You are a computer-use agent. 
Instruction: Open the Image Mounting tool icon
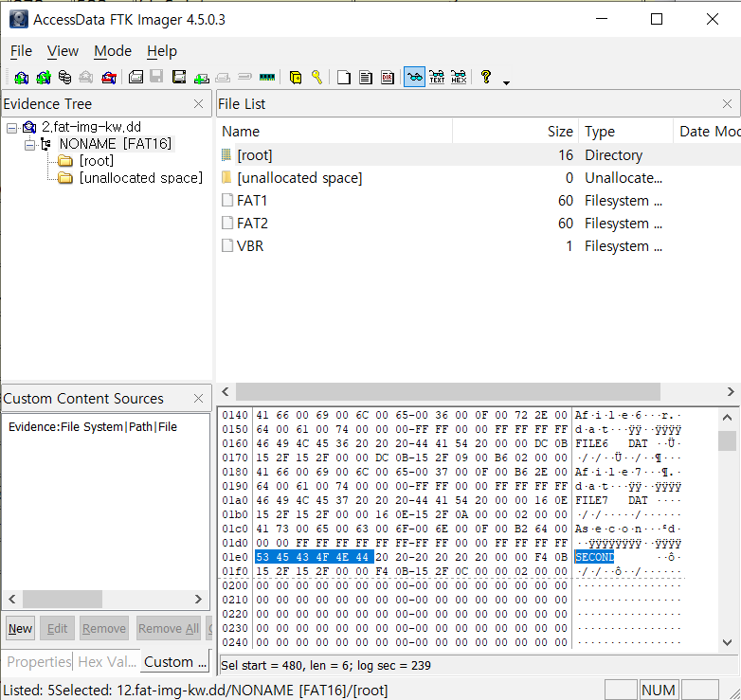point(64,77)
